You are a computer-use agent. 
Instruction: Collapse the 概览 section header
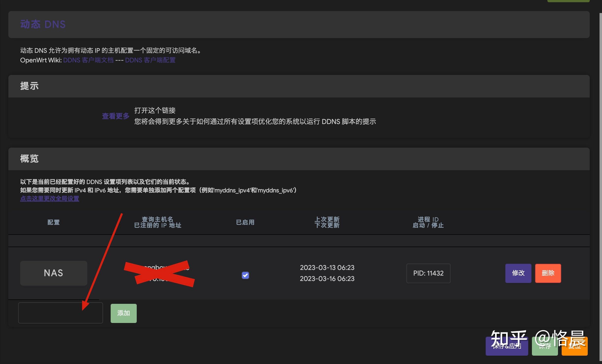click(x=29, y=159)
